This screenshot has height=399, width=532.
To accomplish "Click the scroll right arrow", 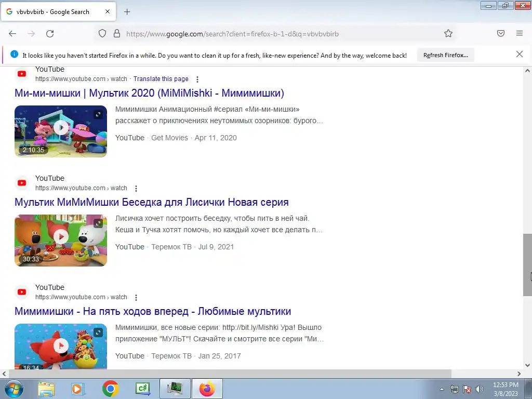I will tap(519, 374).
